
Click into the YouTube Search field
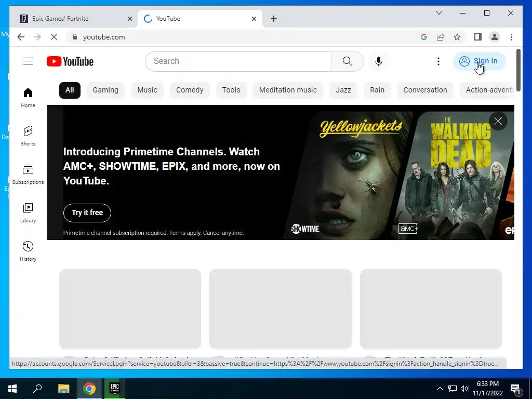tap(238, 61)
